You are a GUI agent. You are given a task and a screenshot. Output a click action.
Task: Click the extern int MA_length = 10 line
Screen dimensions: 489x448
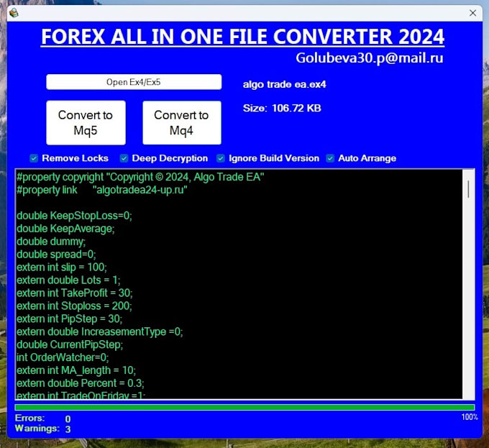click(x=76, y=370)
